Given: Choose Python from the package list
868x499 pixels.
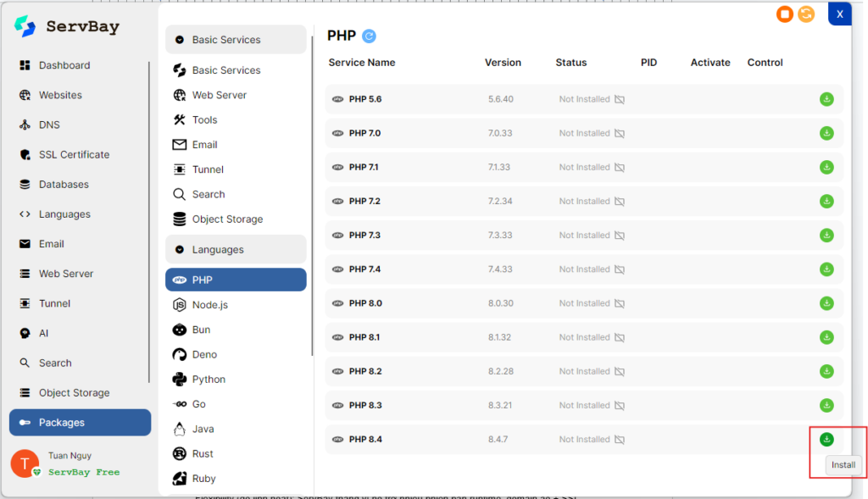Looking at the screenshot, I should tap(209, 380).
